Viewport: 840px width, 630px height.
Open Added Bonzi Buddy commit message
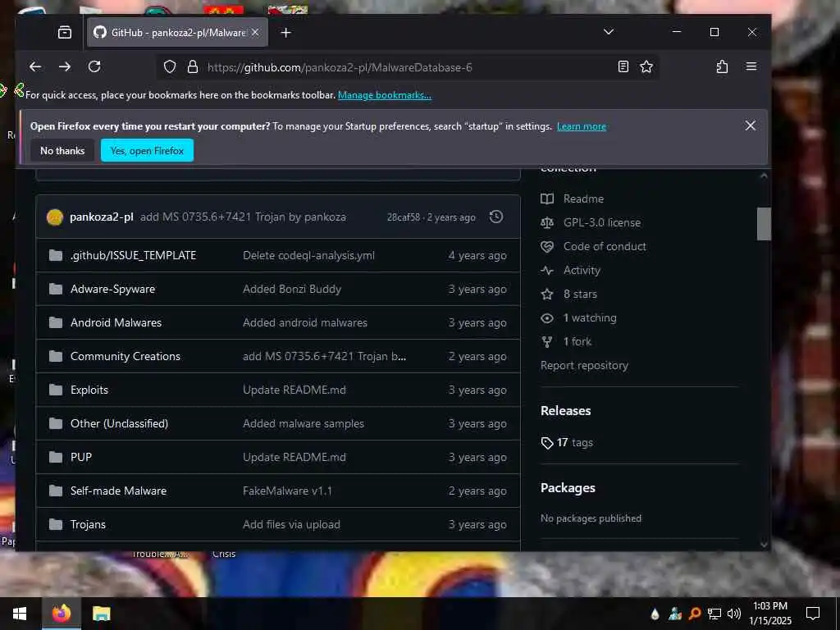point(292,290)
